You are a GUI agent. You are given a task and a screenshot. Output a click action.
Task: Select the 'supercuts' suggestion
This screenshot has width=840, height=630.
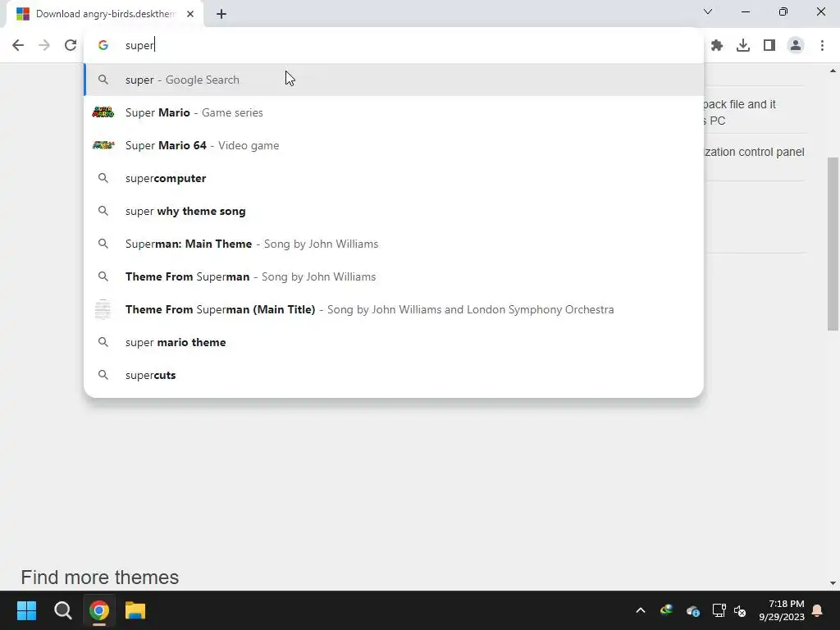point(393,375)
